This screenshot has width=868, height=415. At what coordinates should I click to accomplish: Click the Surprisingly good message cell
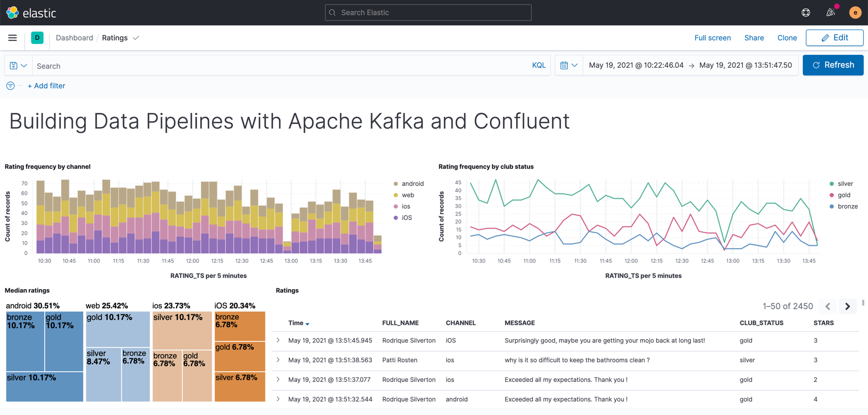click(x=605, y=340)
